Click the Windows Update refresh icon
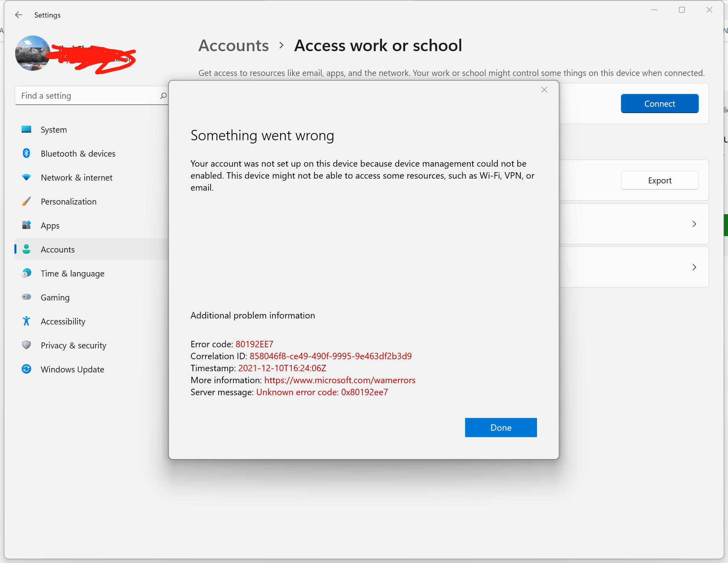Image resolution: width=728 pixels, height=563 pixels. click(26, 369)
